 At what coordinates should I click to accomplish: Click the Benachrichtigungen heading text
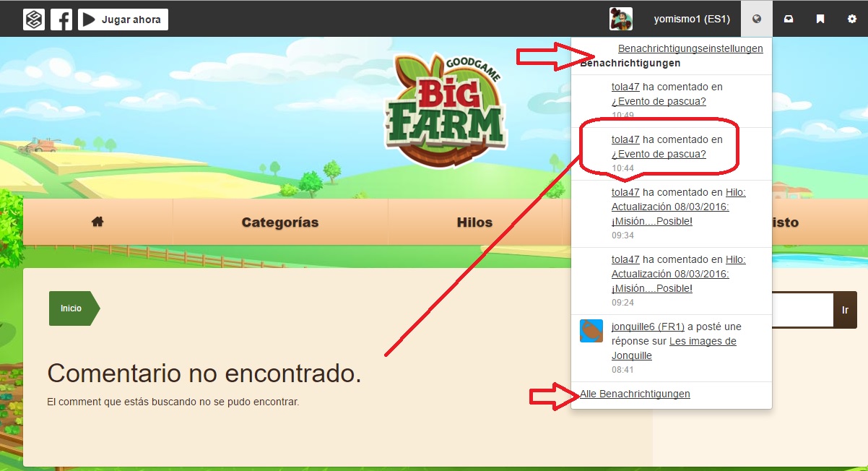tap(630, 63)
